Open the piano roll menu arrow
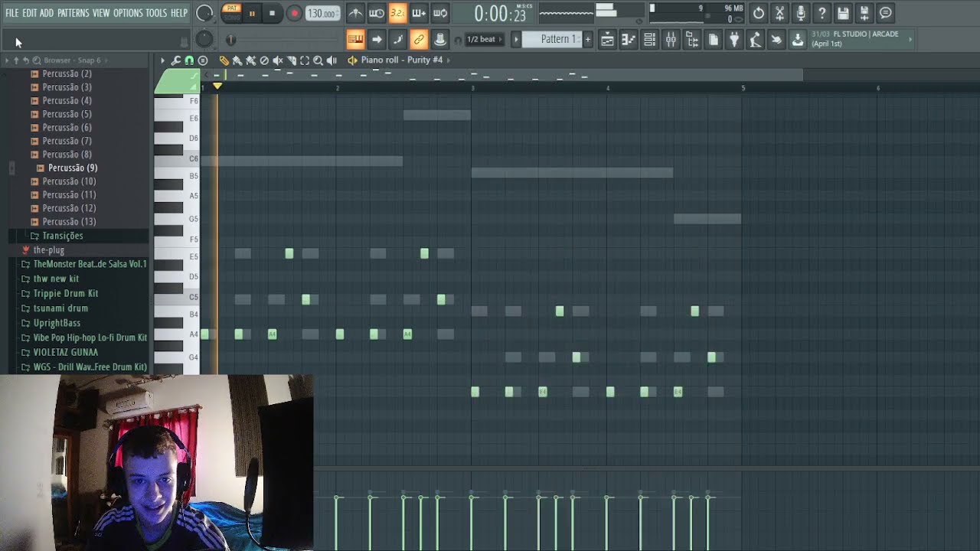The height and width of the screenshot is (551, 980). 162,60
